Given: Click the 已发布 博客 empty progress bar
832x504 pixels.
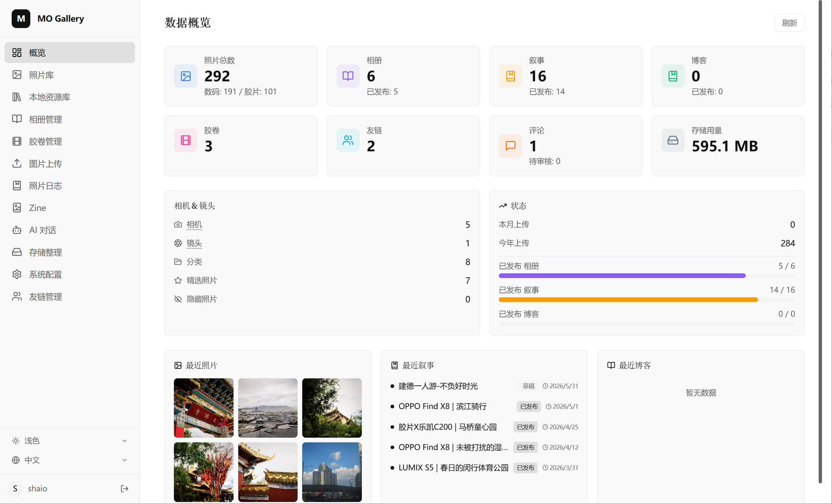Looking at the screenshot, I should point(647,324).
